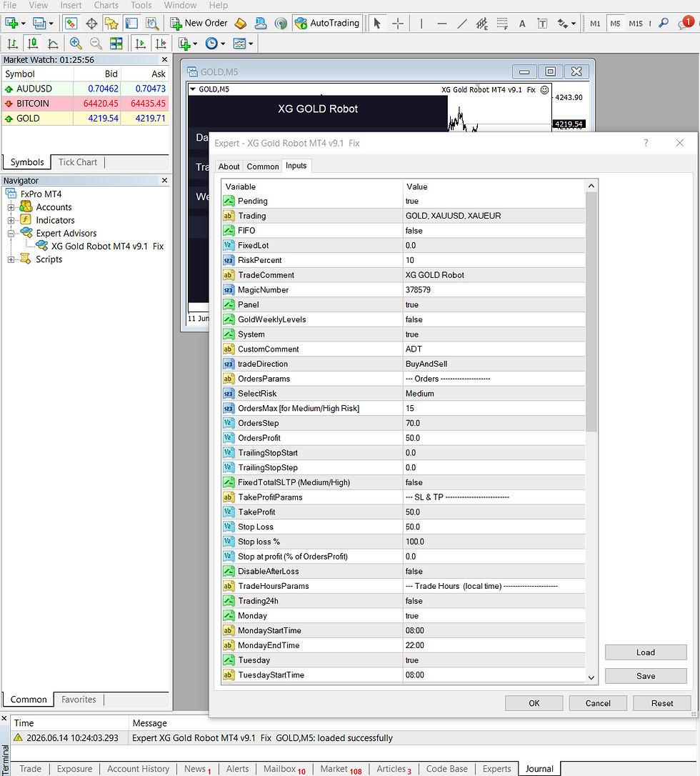700x776 pixels.
Task: Open the Strategy Tester icon
Action: [x=152, y=24]
